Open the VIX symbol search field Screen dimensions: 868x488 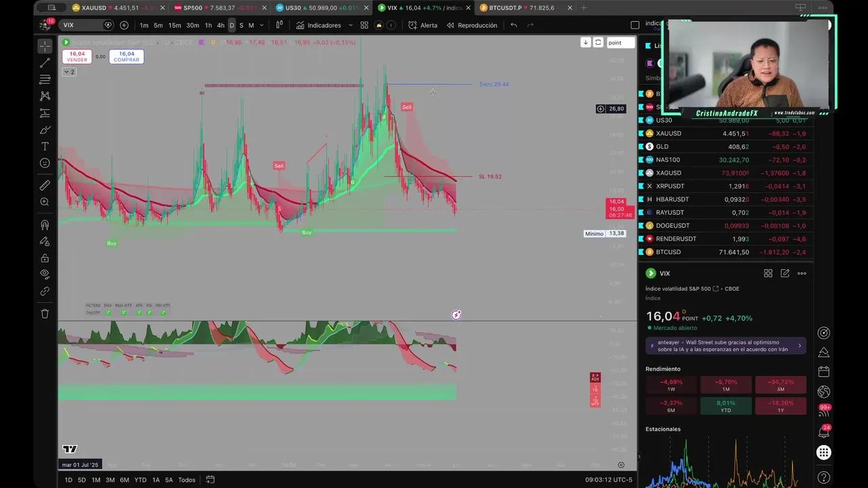pyautogui.click(x=85, y=25)
